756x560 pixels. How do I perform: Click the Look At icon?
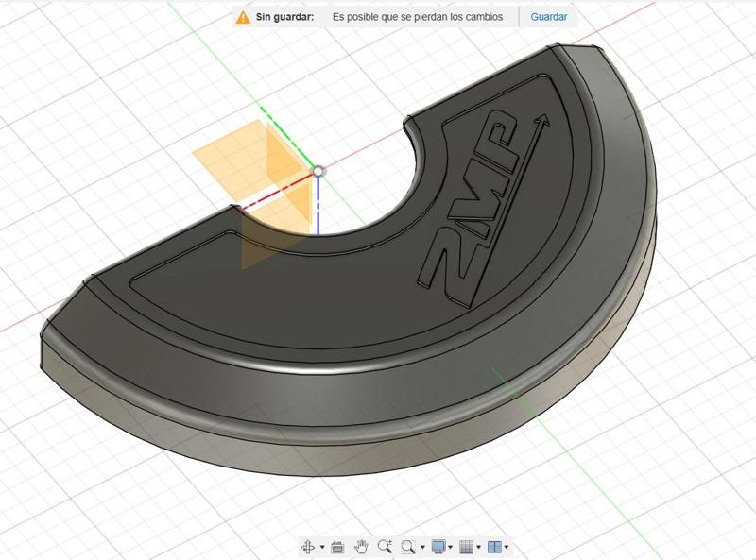[337, 547]
